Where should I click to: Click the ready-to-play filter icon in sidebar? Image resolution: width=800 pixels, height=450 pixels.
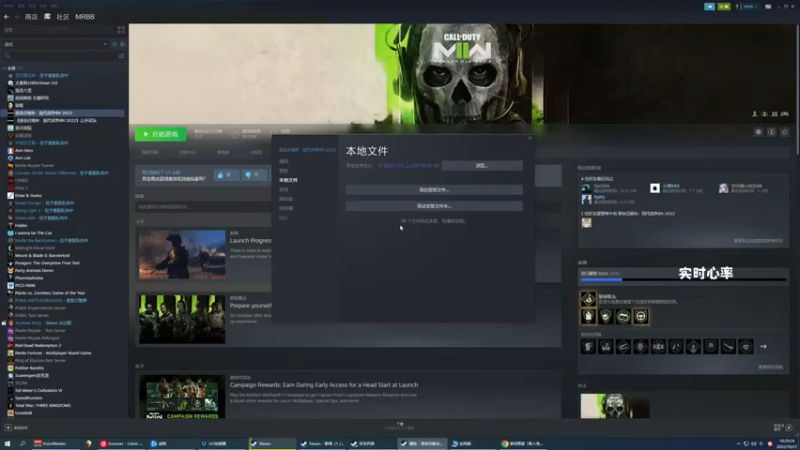[x=122, y=44]
